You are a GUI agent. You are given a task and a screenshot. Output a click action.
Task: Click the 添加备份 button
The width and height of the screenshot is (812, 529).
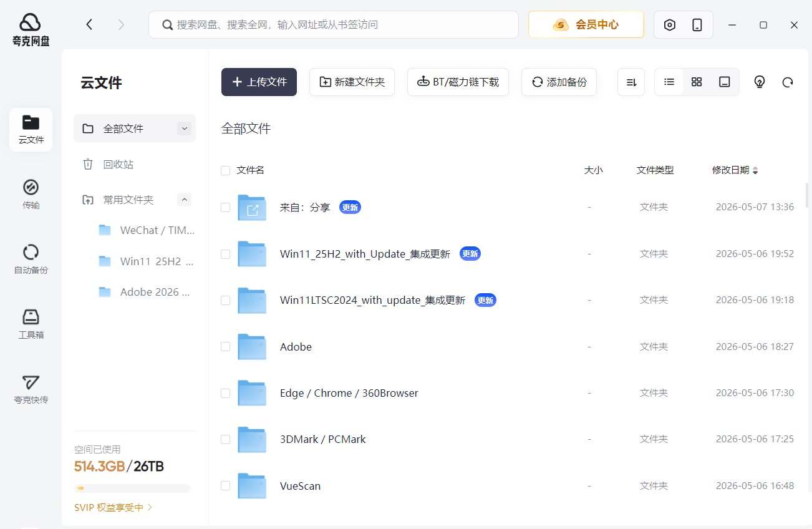(559, 82)
